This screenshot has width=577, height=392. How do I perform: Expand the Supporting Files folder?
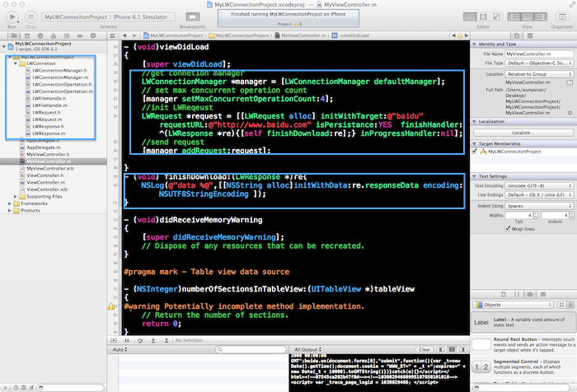coord(16,197)
